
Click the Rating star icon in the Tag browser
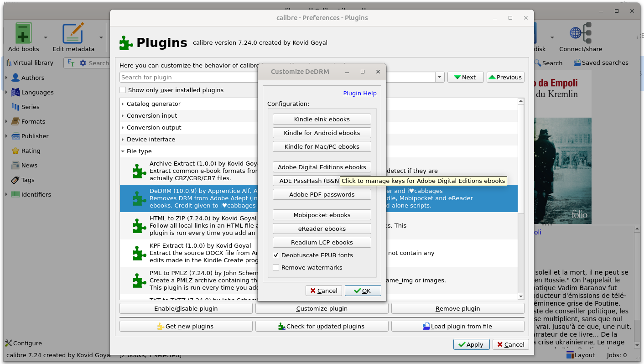tap(16, 151)
